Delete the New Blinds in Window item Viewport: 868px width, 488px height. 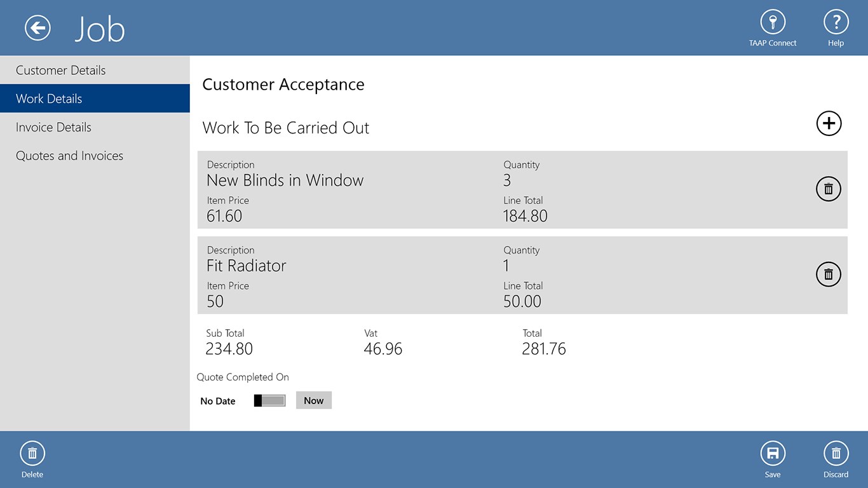pos(828,189)
